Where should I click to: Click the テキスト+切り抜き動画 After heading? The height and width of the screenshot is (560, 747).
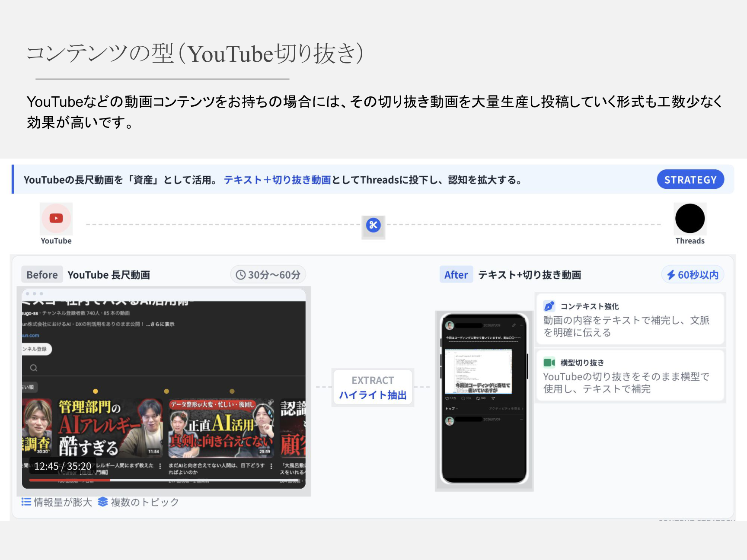click(530, 275)
